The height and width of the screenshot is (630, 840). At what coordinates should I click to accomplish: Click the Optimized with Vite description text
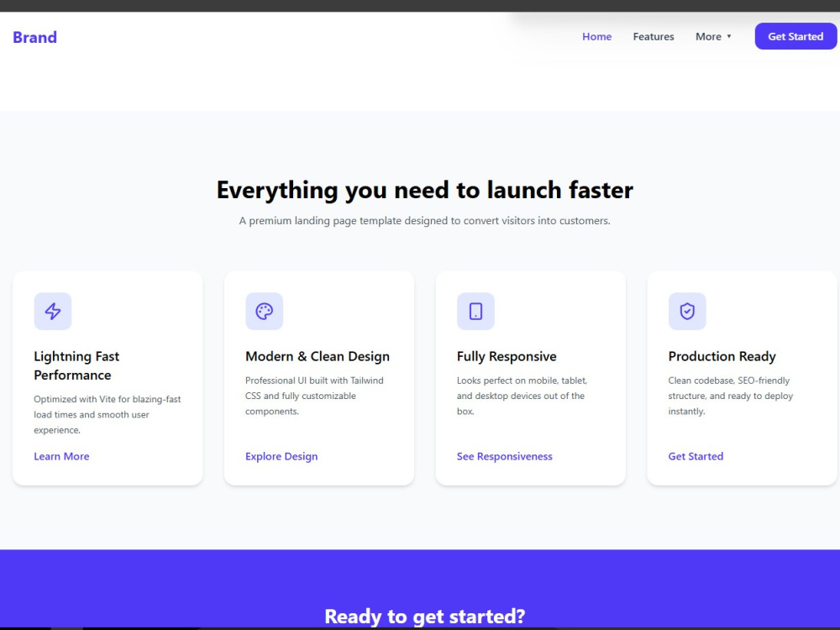tap(108, 415)
